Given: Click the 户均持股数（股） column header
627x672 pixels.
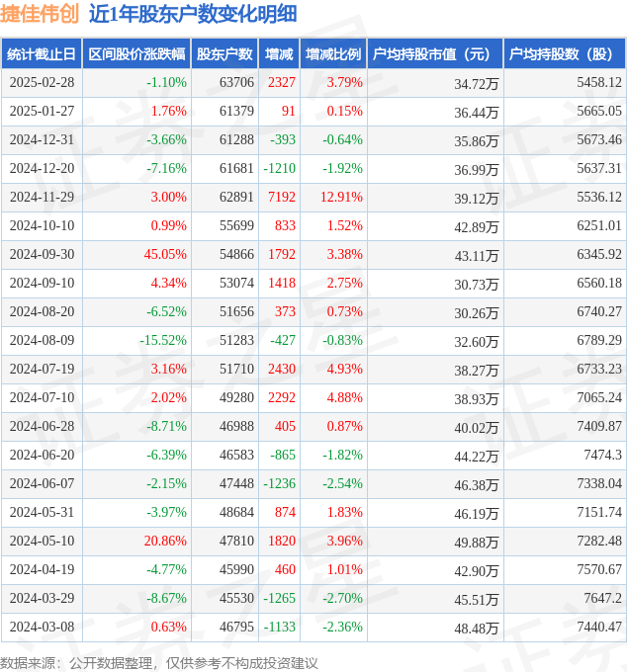Looking at the screenshot, I should tap(564, 54).
